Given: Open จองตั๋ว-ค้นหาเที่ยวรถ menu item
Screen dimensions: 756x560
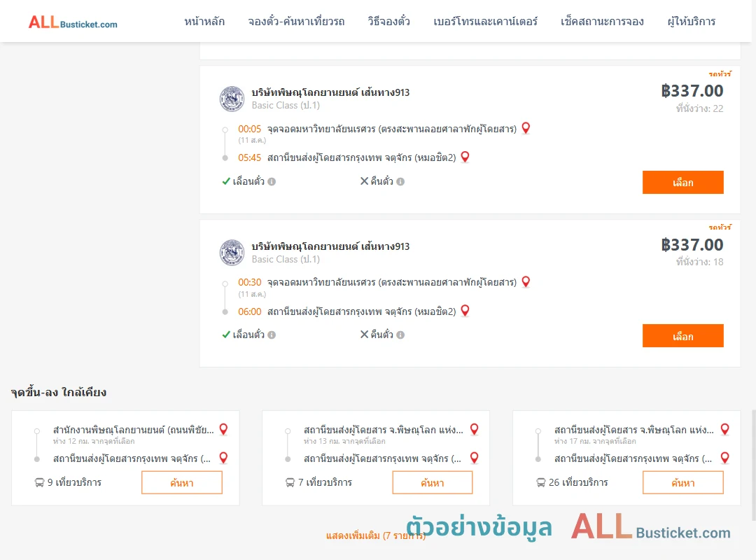Looking at the screenshot, I should click(296, 21).
